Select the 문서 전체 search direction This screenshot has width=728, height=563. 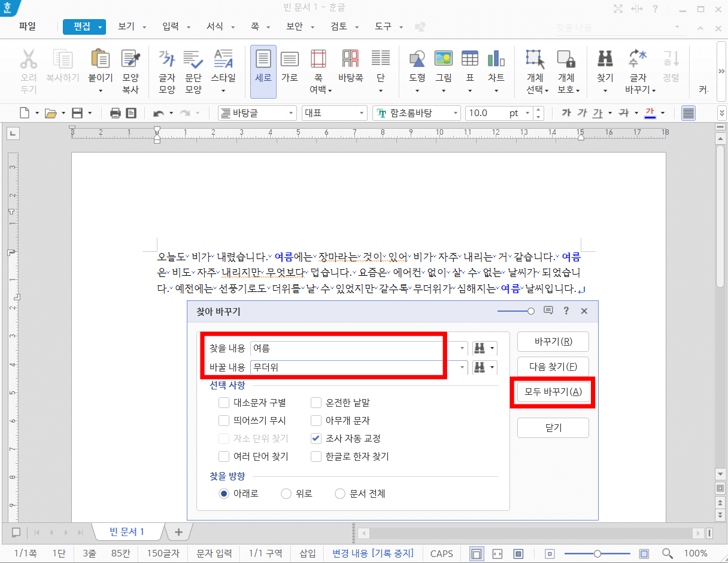tap(340, 493)
